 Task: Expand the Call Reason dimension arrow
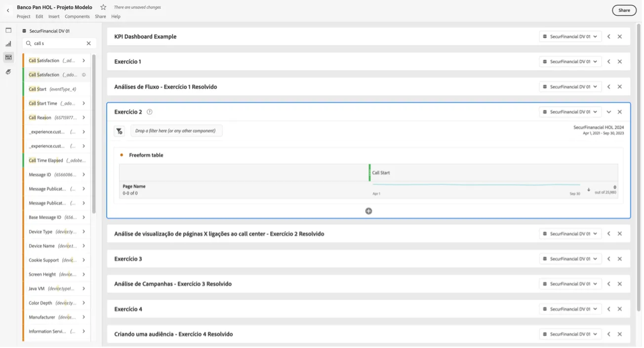click(84, 118)
